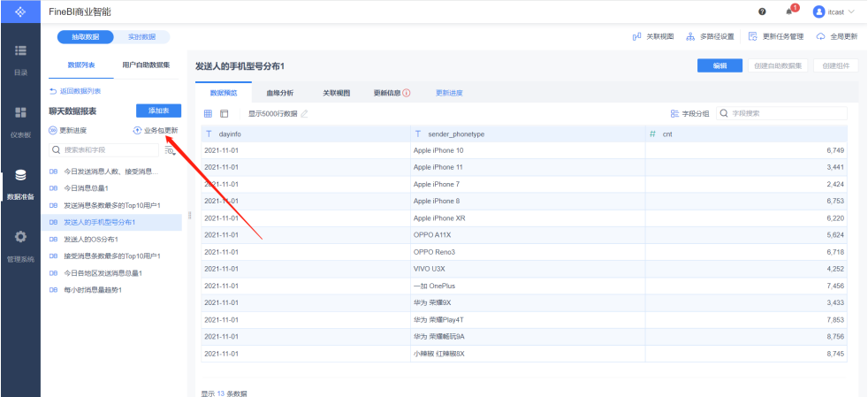Click the 返回数据列表 back link

[x=75, y=91]
